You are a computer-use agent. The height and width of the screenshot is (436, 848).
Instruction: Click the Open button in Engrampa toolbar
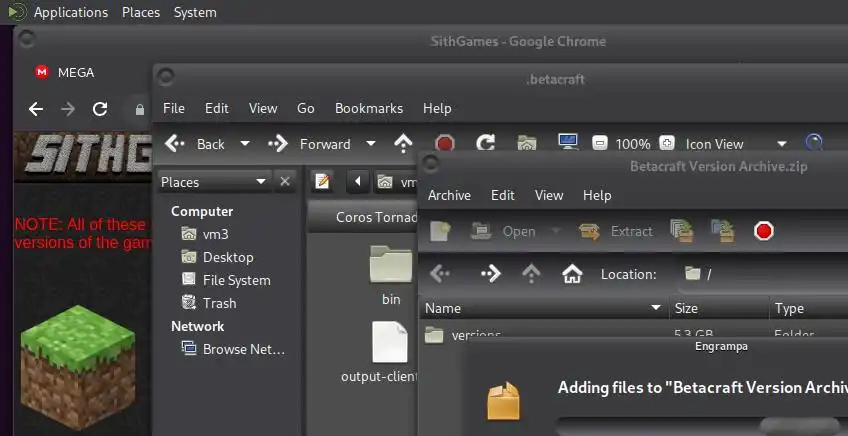(x=503, y=232)
